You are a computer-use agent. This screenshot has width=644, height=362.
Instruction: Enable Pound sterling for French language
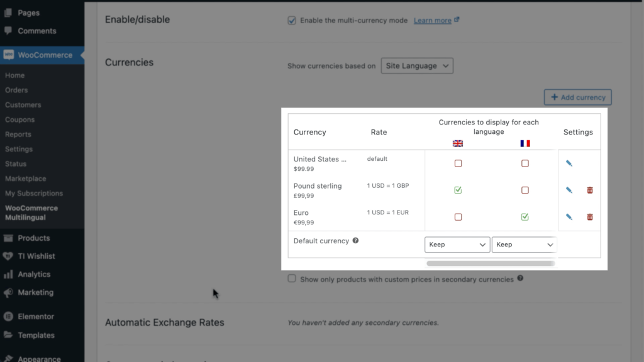point(525,190)
